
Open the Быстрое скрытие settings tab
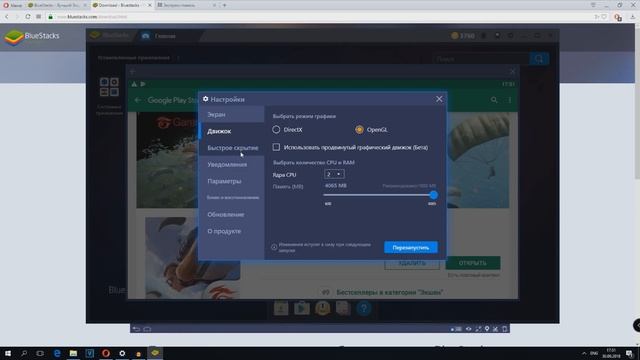coord(231,148)
